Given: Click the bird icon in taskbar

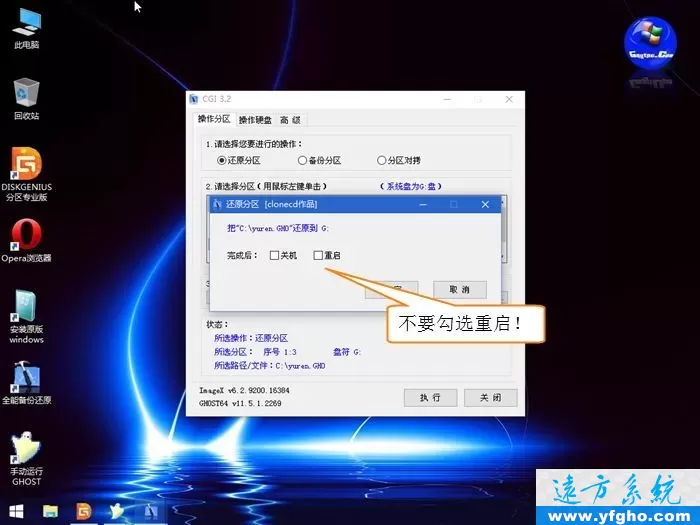Looking at the screenshot, I should pyautogui.click(x=117, y=512).
